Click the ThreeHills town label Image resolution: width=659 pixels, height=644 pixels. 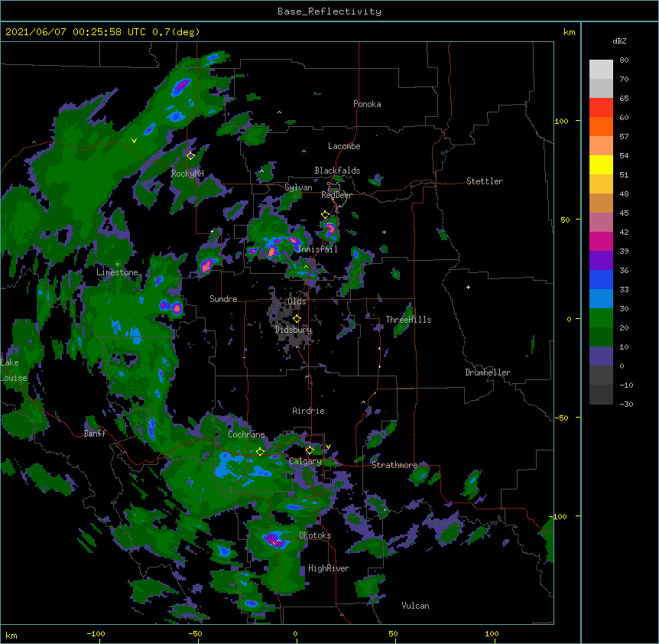click(x=408, y=320)
